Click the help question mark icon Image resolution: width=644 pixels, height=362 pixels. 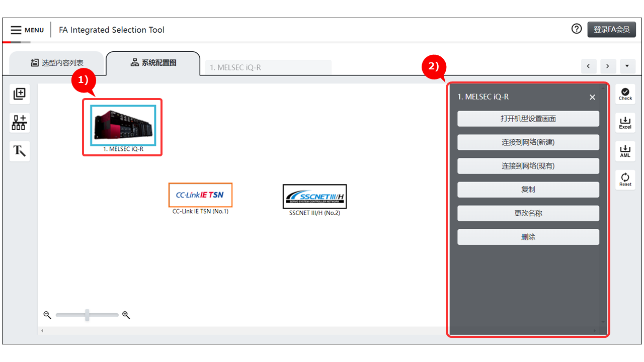577,29
